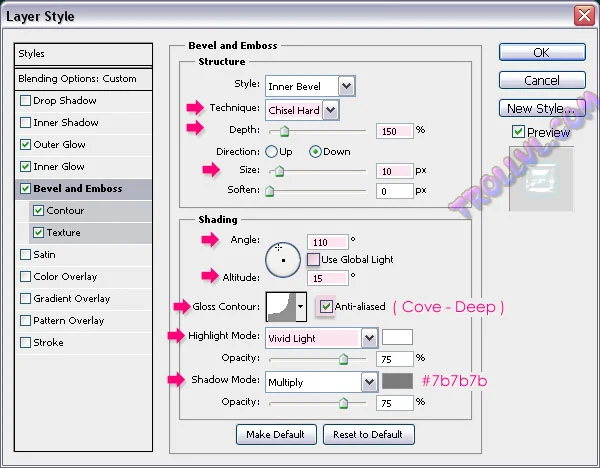
Task: Click the Highlight Opacity slider handle
Action: 343,359
